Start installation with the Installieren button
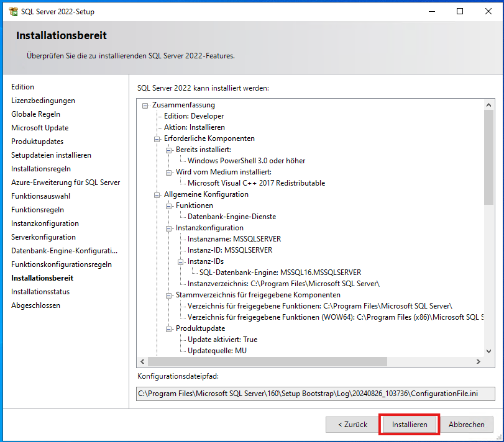This screenshot has height=442, width=504. (409, 425)
